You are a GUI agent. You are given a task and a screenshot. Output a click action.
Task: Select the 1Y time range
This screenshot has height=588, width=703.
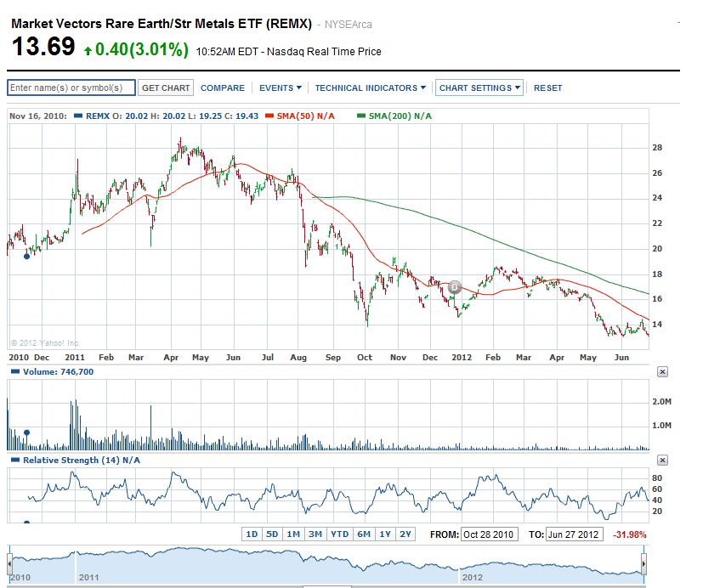(x=385, y=534)
